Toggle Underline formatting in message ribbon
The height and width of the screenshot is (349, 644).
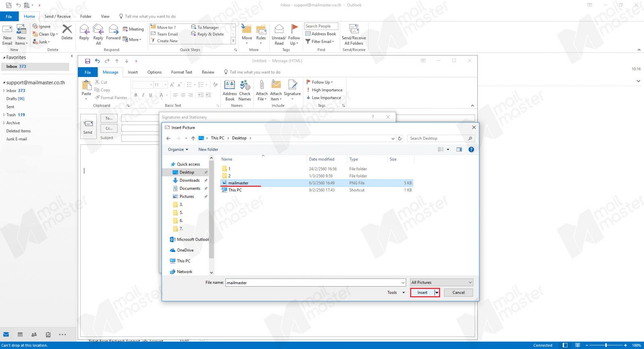151,95
